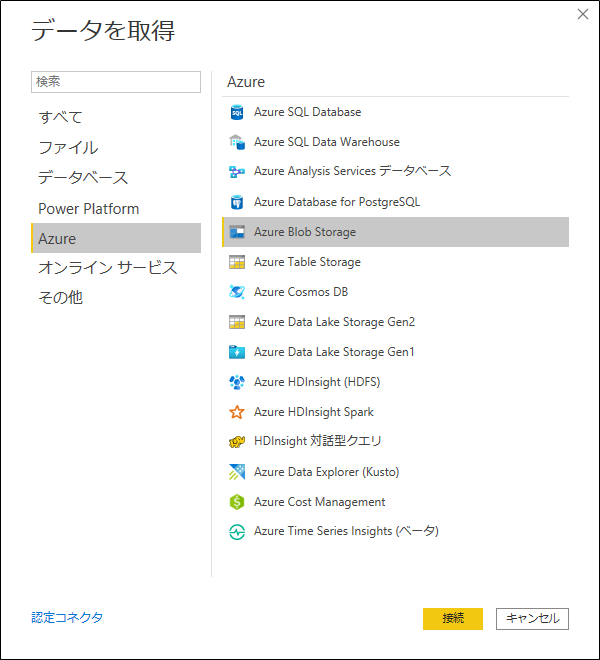Click the Azure HDInsight (HDFS) icon
This screenshot has height=660, width=600.
tap(237, 382)
